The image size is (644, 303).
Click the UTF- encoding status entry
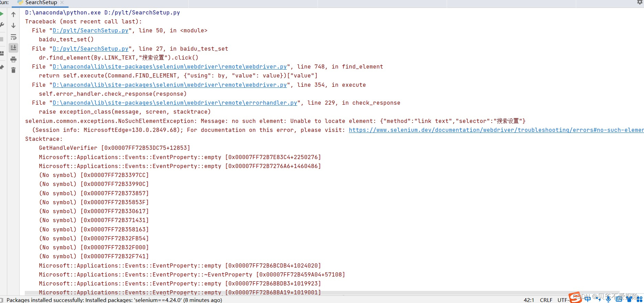click(563, 300)
